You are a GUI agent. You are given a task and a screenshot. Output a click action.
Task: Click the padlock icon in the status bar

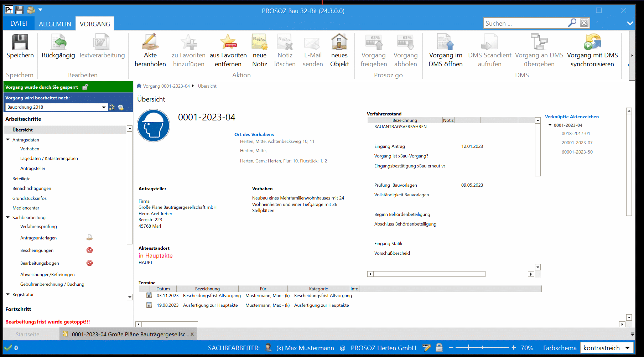point(439,348)
